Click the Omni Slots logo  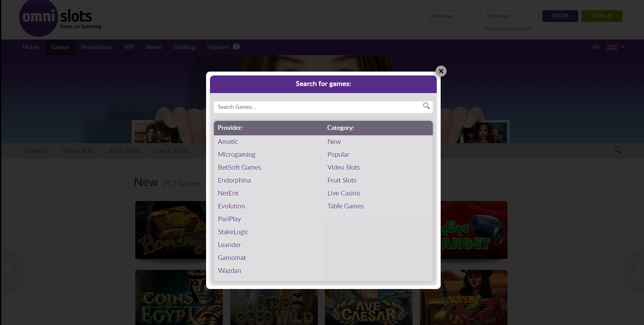[x=61, y=18]
